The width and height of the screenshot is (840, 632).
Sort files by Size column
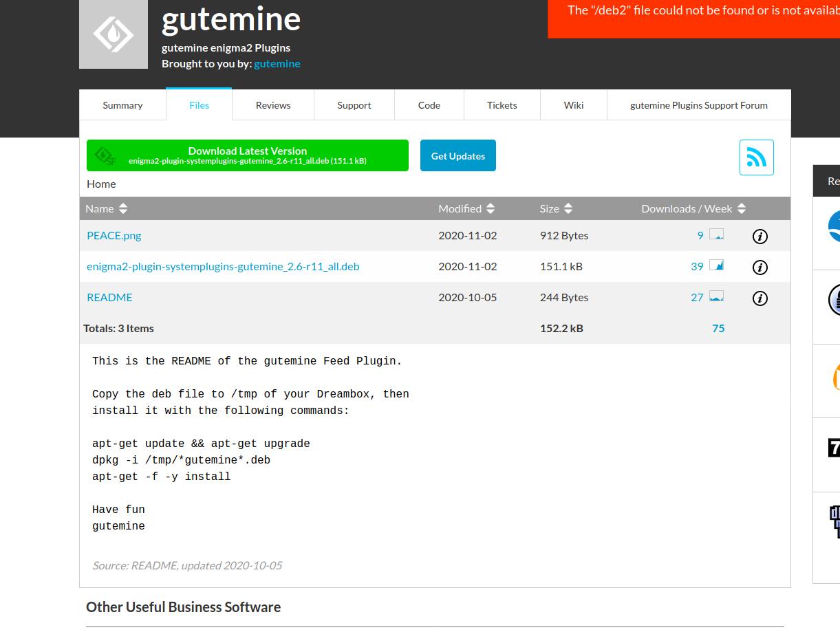[x=556, y=208]
